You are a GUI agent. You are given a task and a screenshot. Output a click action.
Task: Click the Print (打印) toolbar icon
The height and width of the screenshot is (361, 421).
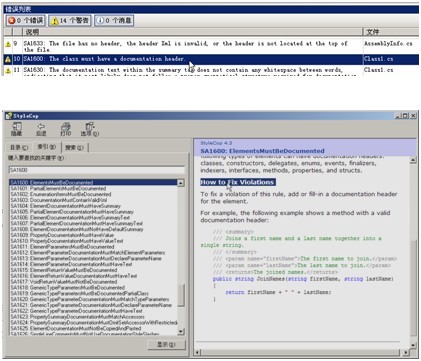(x=66, y=129)
